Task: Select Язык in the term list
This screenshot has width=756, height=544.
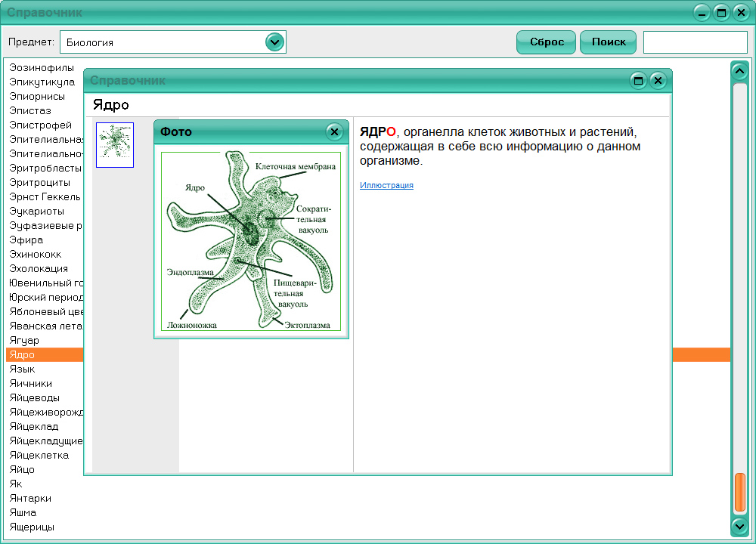Action: coord(22,369)
